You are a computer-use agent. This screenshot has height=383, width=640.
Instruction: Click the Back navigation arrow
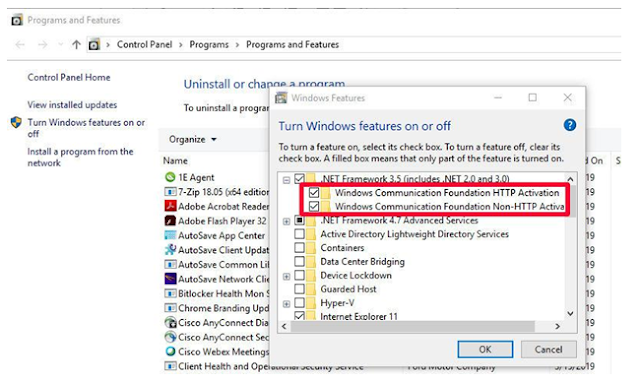(x=20, y=44)
